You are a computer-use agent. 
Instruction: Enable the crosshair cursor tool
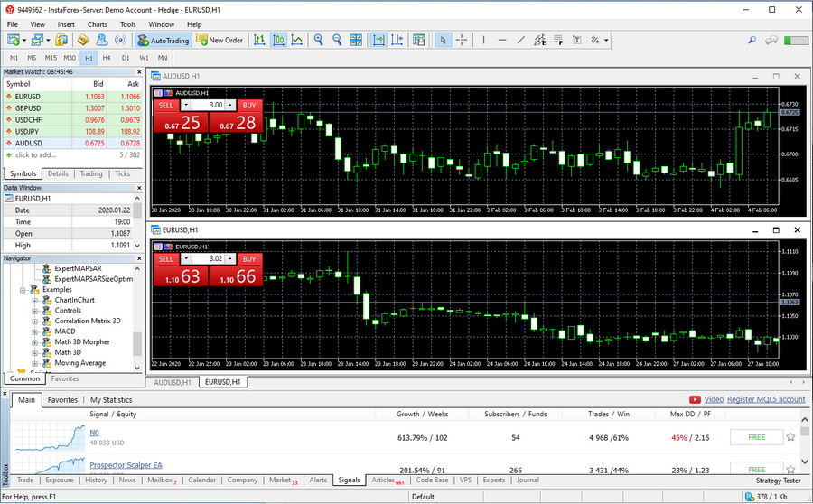(x=462, y=40)
